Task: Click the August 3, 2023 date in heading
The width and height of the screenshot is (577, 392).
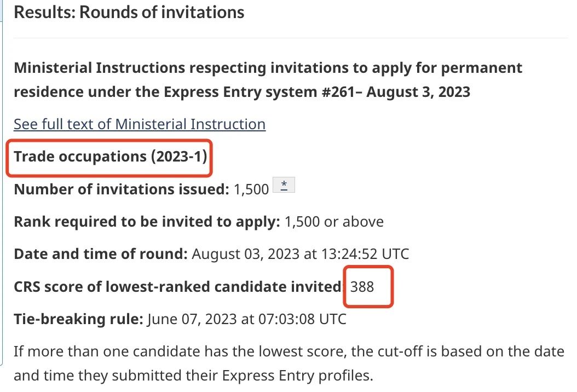Action: point(418,91)
